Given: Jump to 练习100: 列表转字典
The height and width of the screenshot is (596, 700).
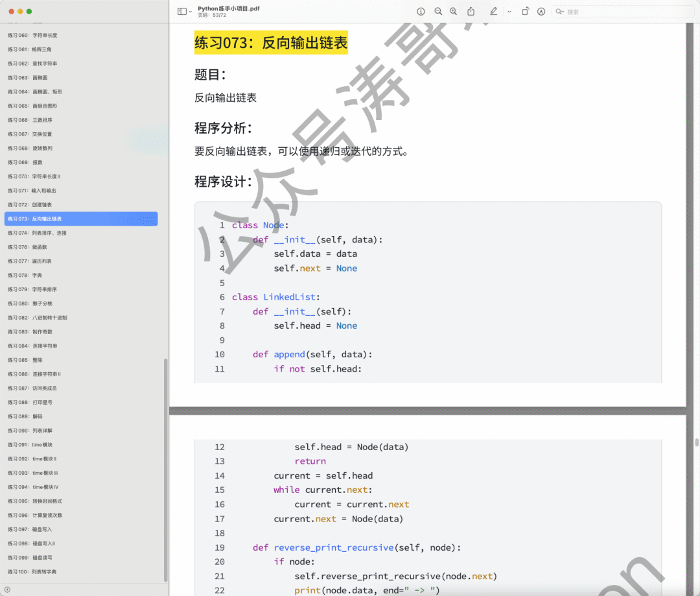Looking at the screenshot, I should (32, 572).
